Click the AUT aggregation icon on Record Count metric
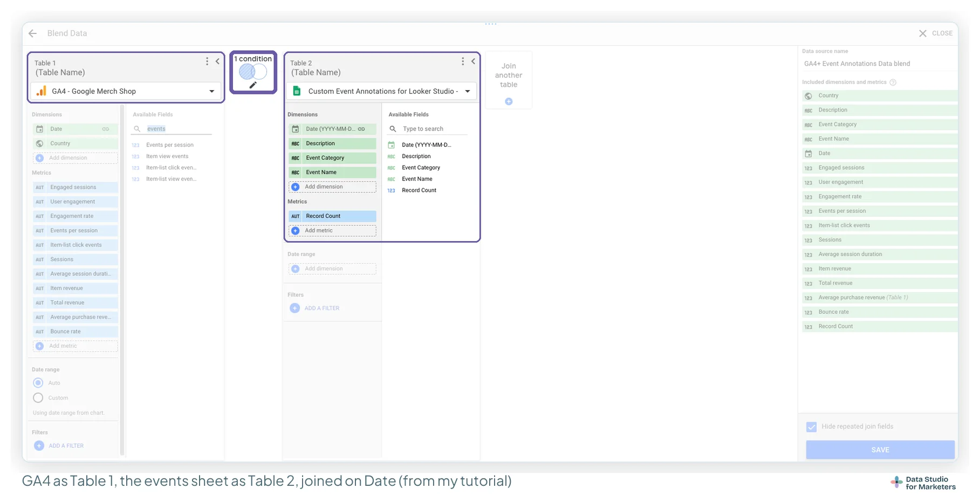The height and width of the screenshot is (502, 980). pyautogui.click(x=296, y=216)
